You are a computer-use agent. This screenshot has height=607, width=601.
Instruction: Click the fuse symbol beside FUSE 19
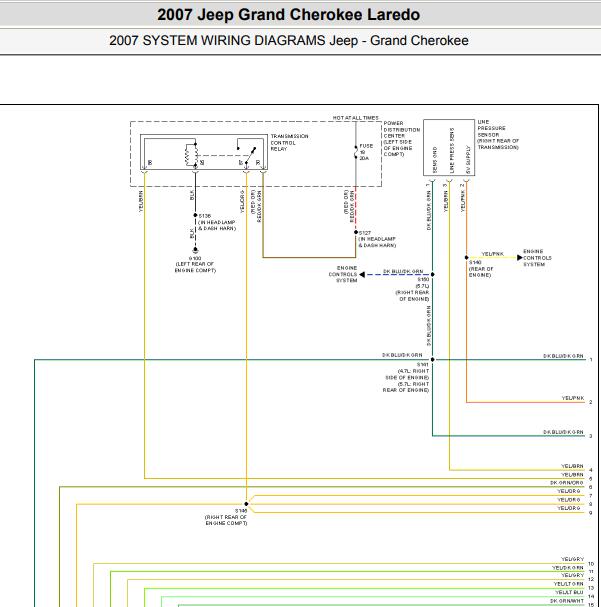coord(356,152)
